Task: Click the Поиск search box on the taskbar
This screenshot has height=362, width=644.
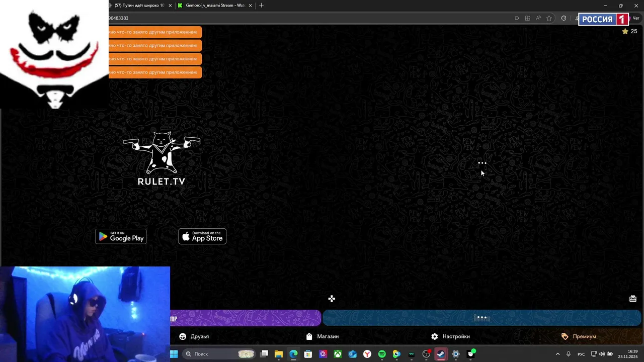Action: pos(219,354)
